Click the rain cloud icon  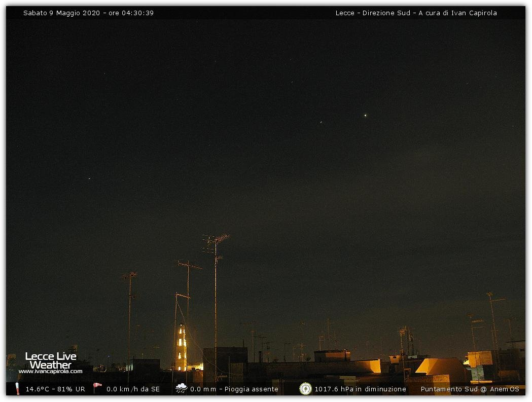click(181, 388)
